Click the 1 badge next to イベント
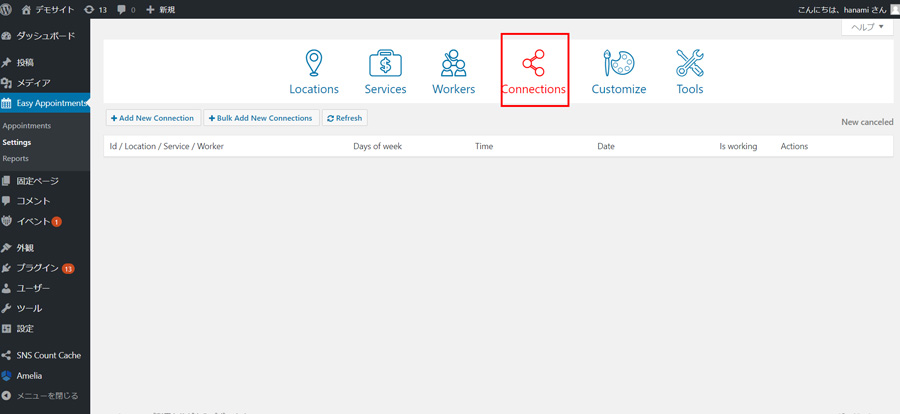The image size is (900, 414). click(x=56, y=222)
